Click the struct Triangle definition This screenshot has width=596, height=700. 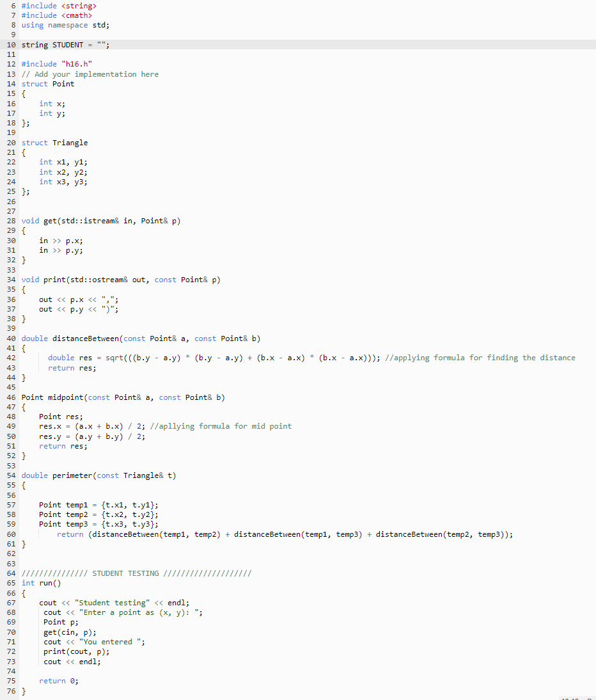(x=54, y=142)
